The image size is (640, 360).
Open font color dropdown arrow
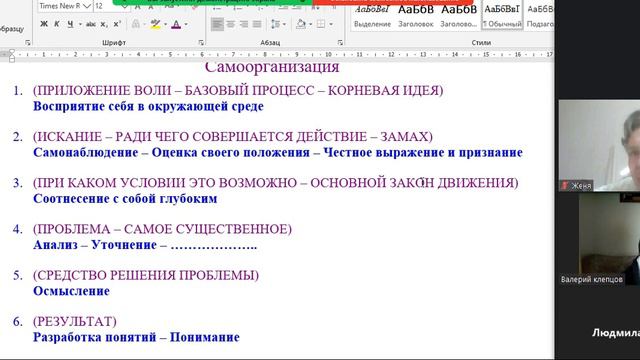pyautogui.click(x=186, y=24)
